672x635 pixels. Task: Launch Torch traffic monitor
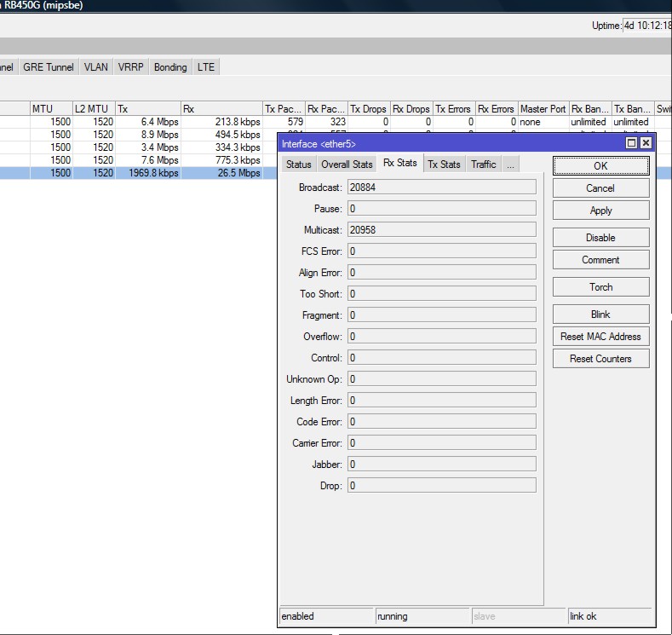coord(600,287)
